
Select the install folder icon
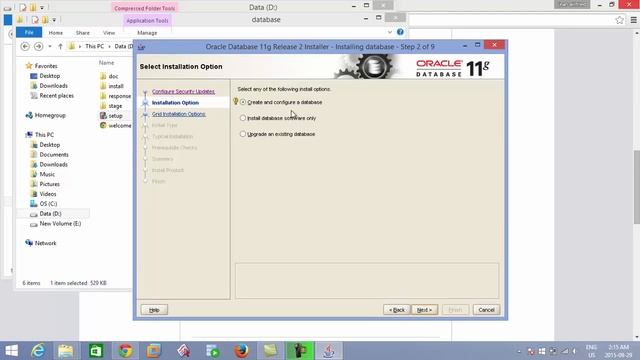103,86
